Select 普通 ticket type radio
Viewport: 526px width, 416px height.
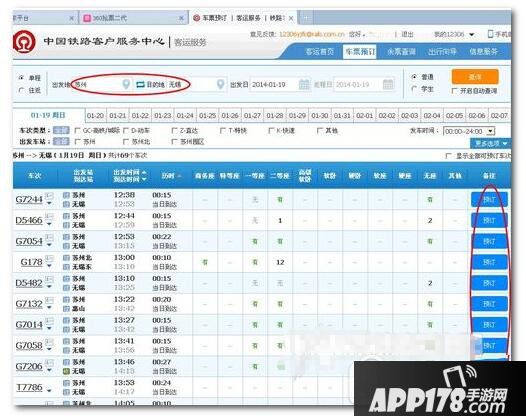(x=414, y=77)
